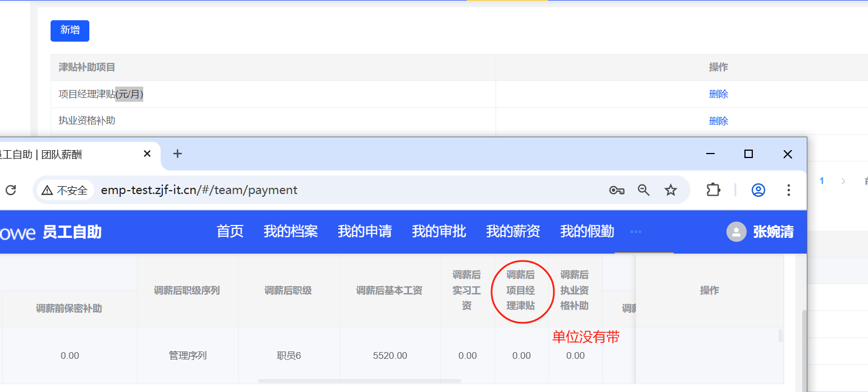Image resolution: width=868 pixels, height=392 pixels.
Task: Switch to the 我的审批 menu item
Action: pos(439,232)
